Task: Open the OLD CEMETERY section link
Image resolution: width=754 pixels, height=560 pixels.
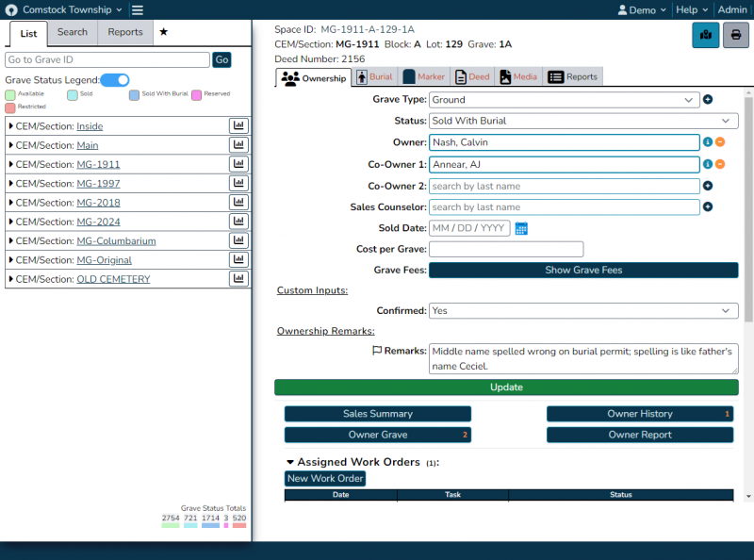Action: coord(113,279)
